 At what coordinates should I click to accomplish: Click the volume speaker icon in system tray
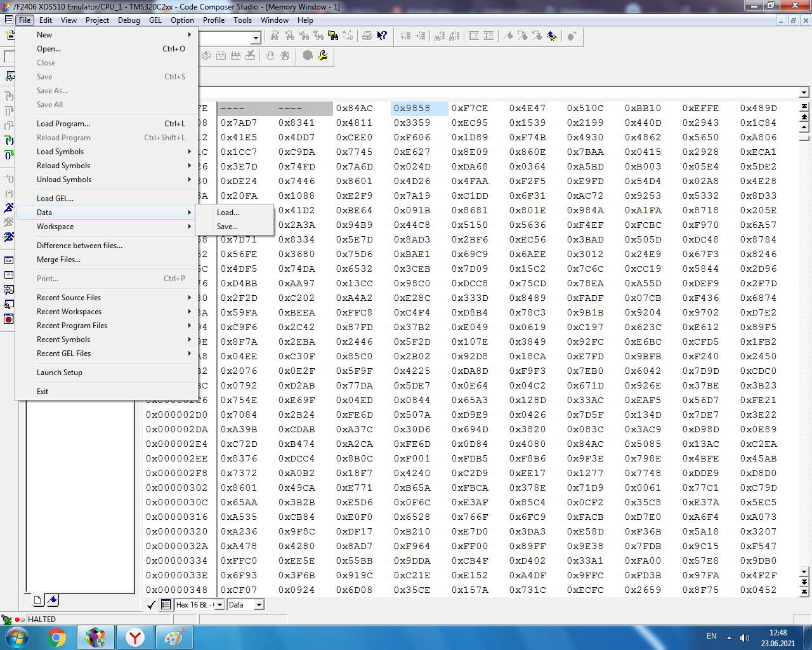745,637
